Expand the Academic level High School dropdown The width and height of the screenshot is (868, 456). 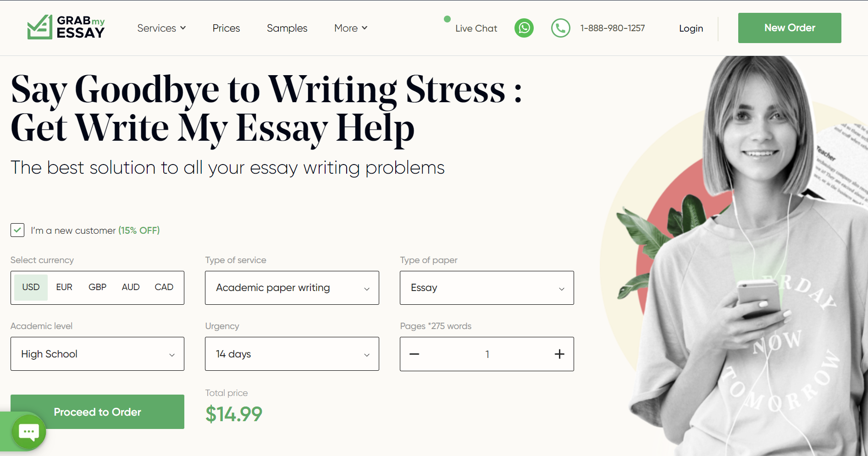(x=97, y=354)
